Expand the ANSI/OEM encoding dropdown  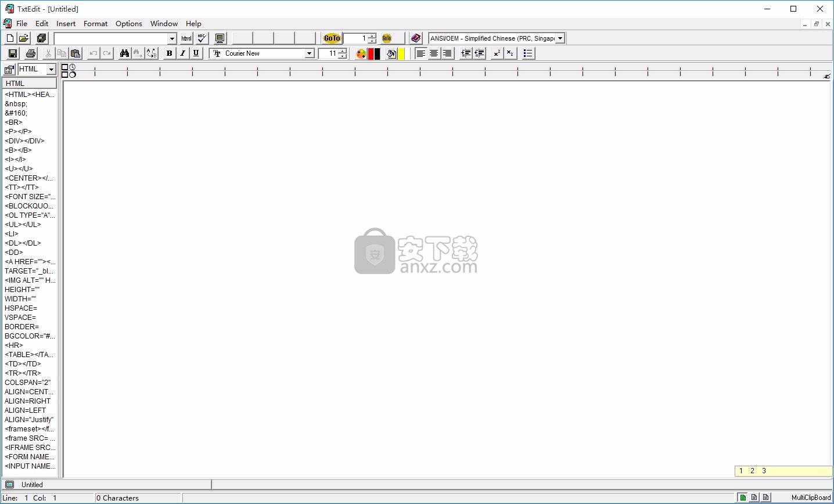560,38
